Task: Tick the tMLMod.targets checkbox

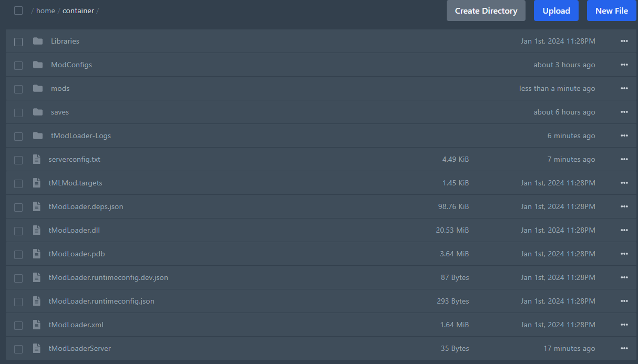Action: coord(18,183)
